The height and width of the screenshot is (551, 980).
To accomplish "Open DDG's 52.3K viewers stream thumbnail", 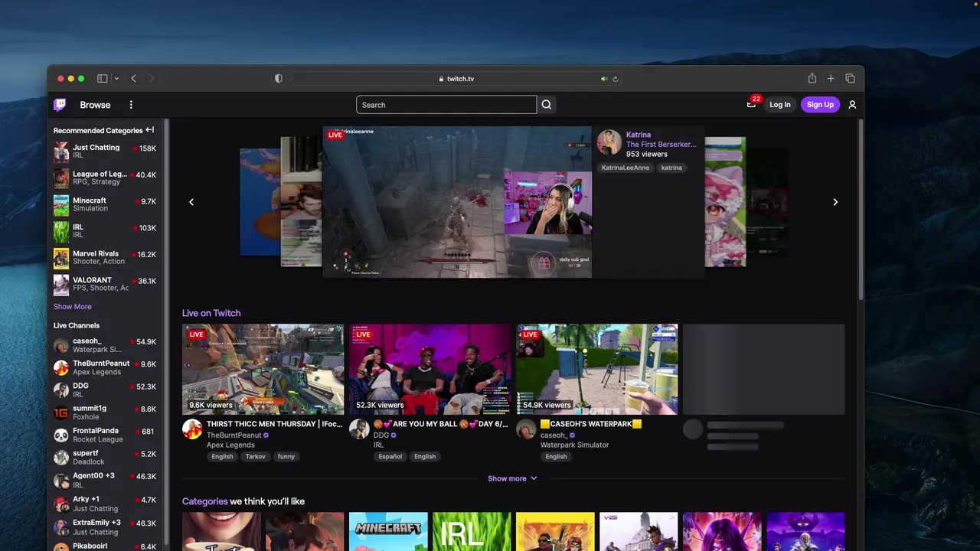I will pos(430,369).
